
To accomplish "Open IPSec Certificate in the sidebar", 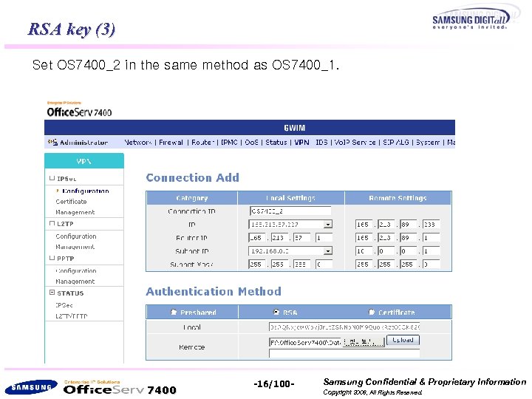I will pyautogui.click(x=71, y=202).
